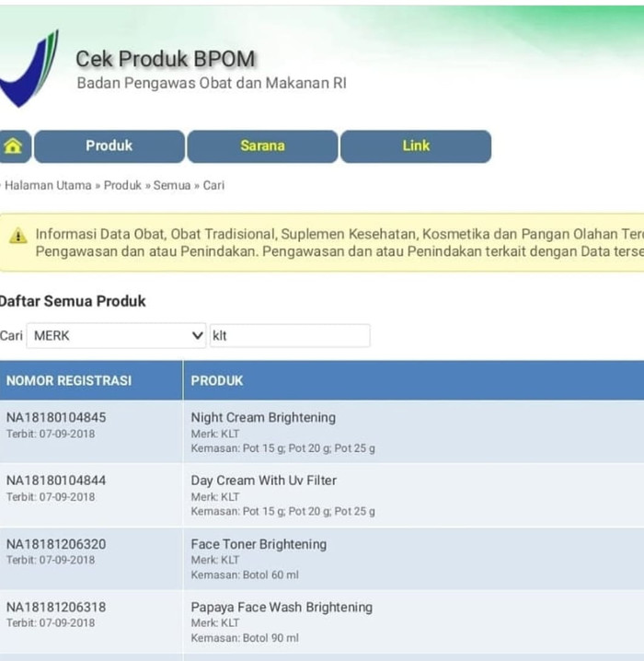Screen dimensions: 644x661
Task: Open the Face Toner Brightening product
Action: coord(259,544)
